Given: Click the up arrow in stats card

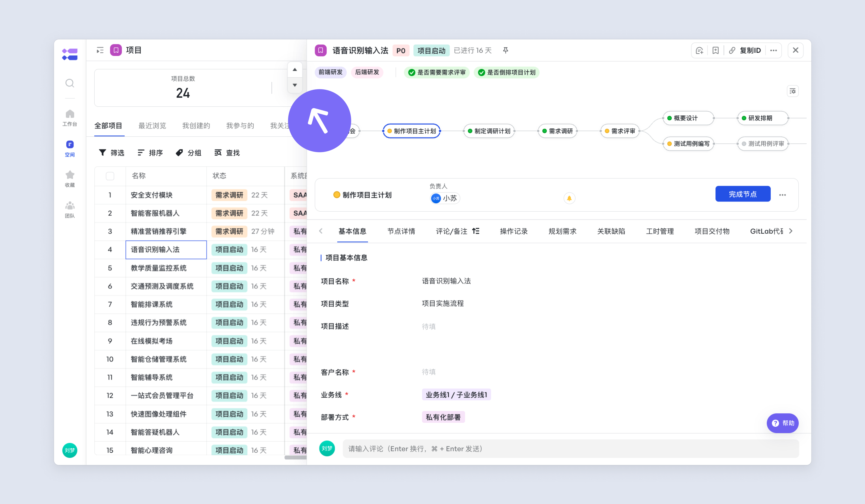Looking at the screenshot, I should point(295,70).
